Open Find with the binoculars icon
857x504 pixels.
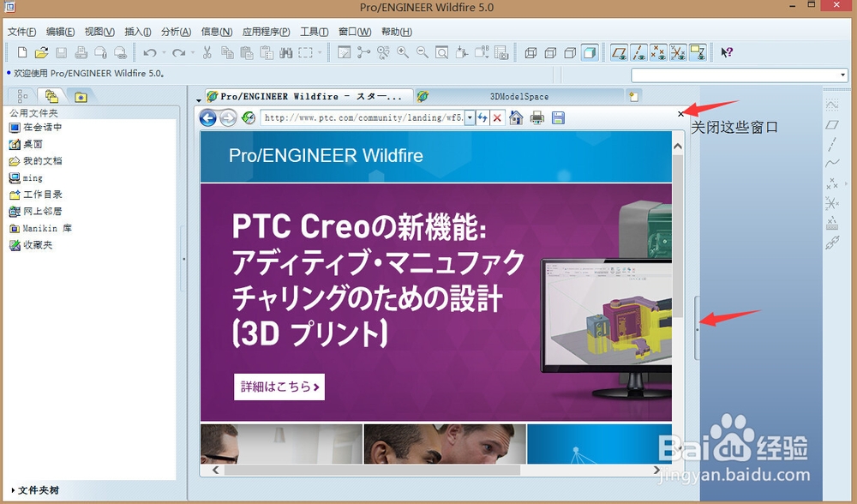click(286, 52)
